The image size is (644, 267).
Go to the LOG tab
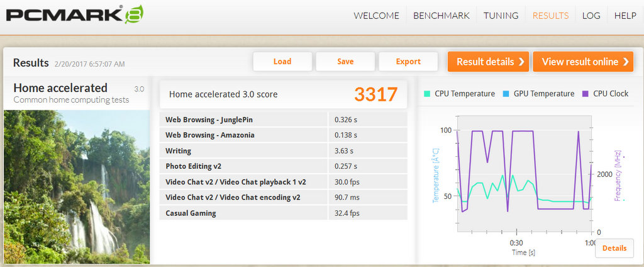point(591,16)
